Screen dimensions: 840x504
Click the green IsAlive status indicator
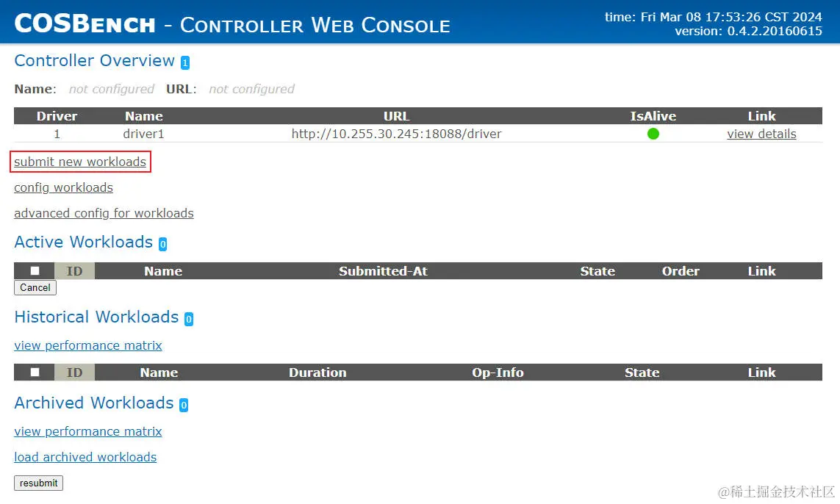click(653, 134)
